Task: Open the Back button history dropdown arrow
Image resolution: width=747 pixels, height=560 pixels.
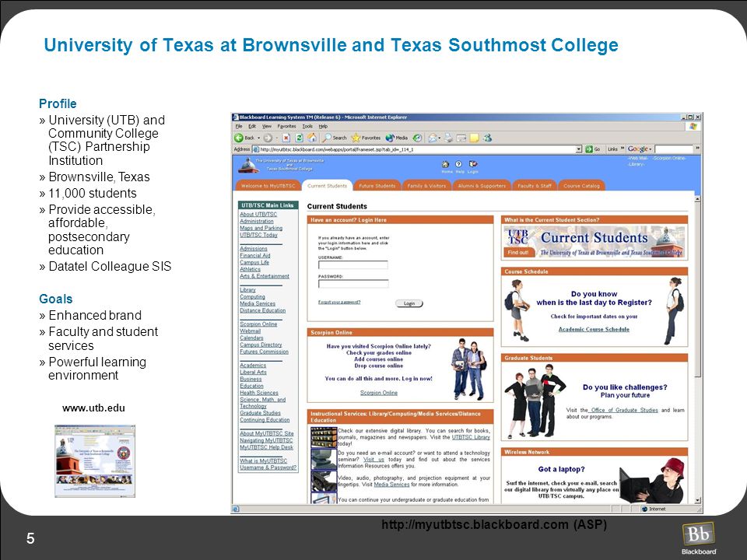Action: tap(258, 138)
